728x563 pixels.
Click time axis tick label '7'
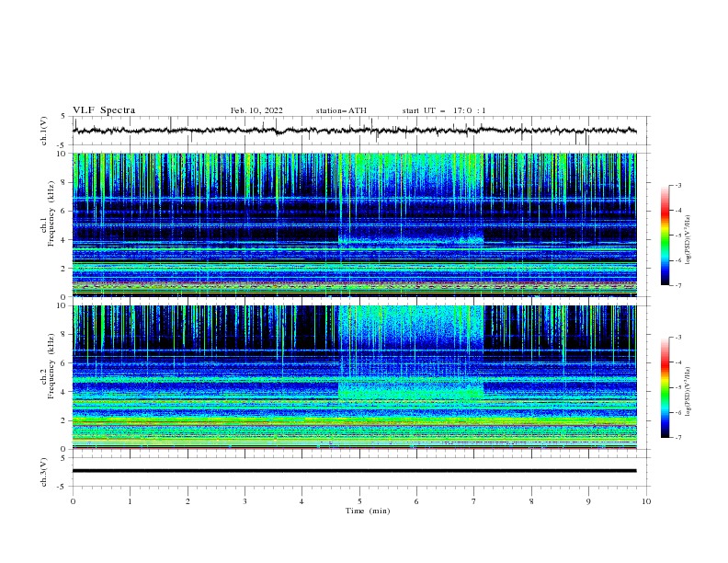[x=474, y=501]
